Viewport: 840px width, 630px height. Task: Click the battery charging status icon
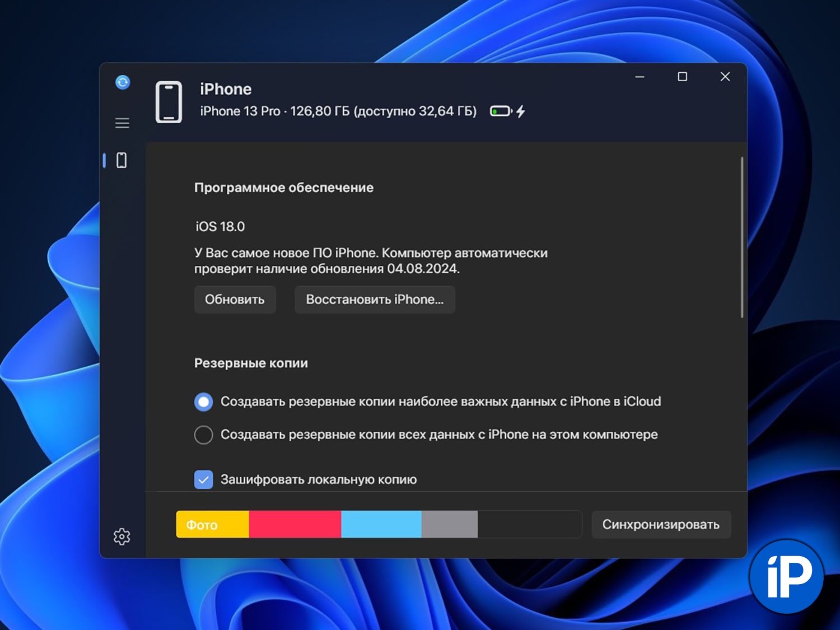pos(507,111)
